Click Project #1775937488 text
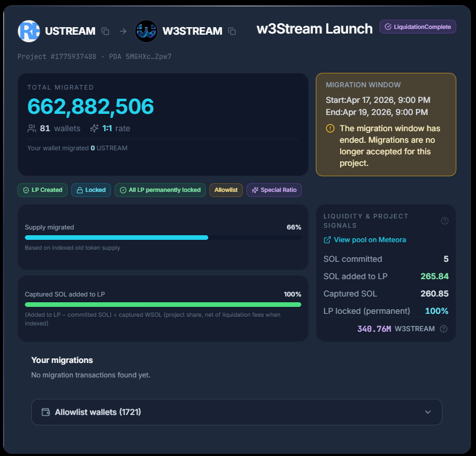 click(x=57, y=57)
